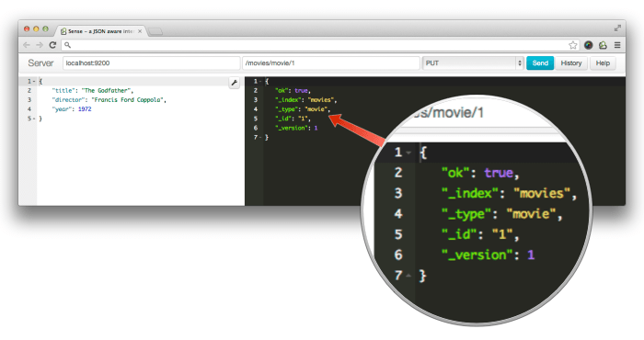Viewport: 644px width, 340px height.
Task: Collapse response JSON at line 1 fold arrow
Action: click(260, 81)
